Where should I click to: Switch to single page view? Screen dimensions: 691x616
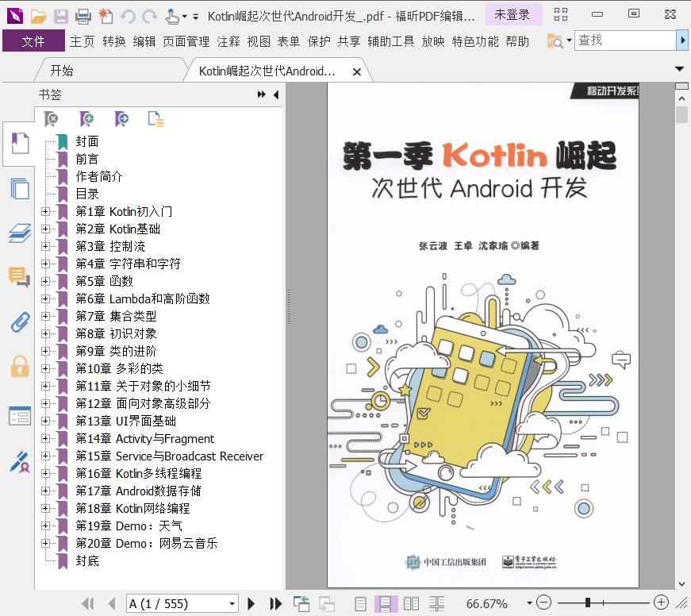point(360,603)
